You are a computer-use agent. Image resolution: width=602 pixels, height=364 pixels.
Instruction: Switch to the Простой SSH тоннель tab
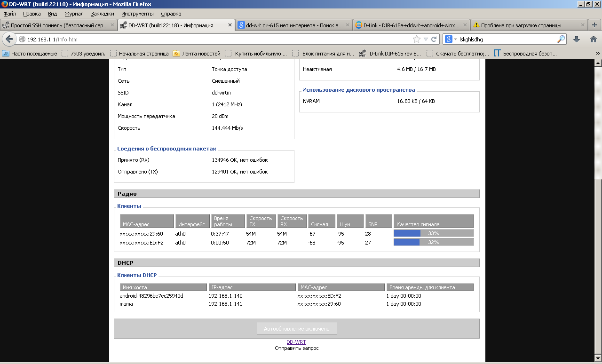(59, 25)
